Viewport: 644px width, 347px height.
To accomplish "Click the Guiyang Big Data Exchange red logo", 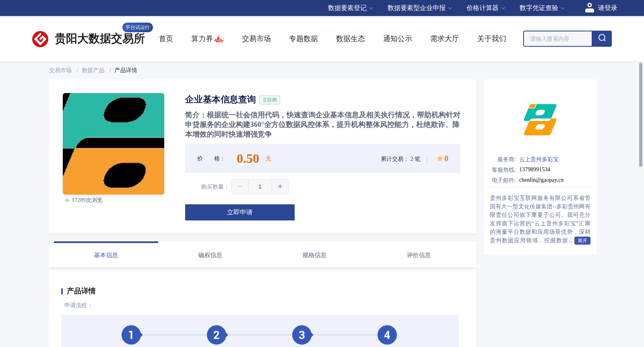I will pos(40,39).
